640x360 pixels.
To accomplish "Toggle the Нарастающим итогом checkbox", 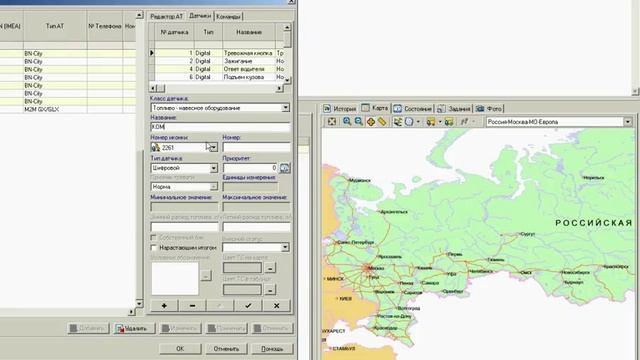I will tap(154, 247).
